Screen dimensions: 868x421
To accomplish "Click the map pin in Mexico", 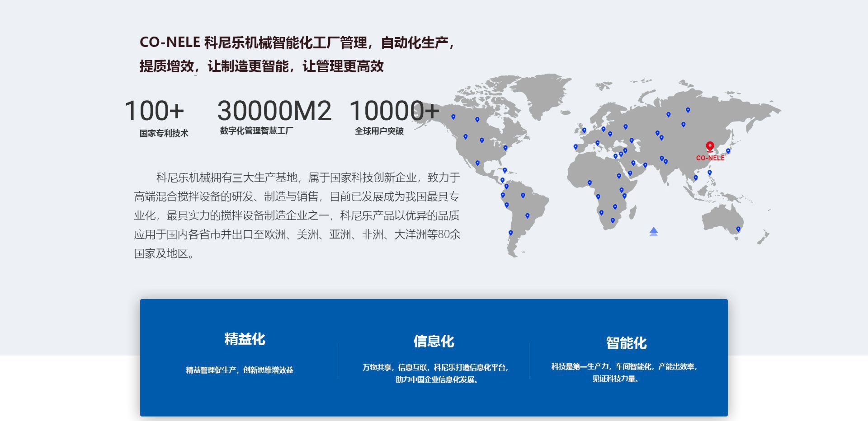I will pyautogui.click(x=477, y=163).
